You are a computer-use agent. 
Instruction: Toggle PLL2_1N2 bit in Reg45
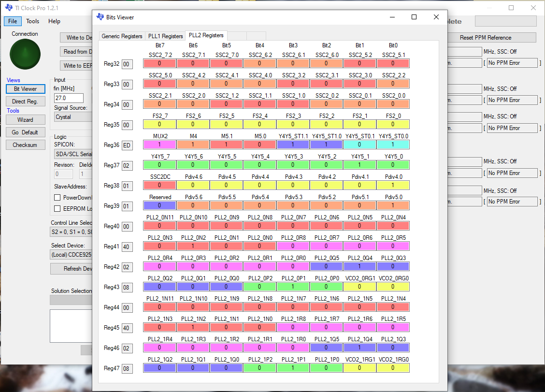click(x=193, y=327)
